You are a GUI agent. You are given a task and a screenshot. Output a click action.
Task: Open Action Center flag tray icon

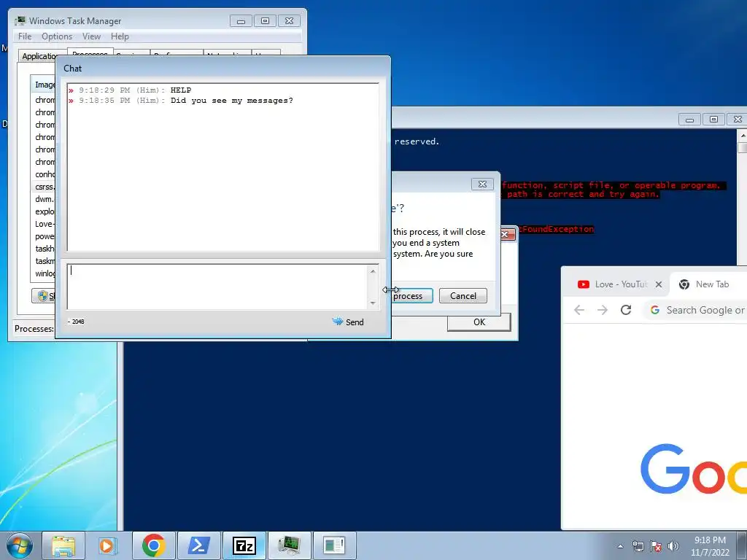click(x=656, y=546)
